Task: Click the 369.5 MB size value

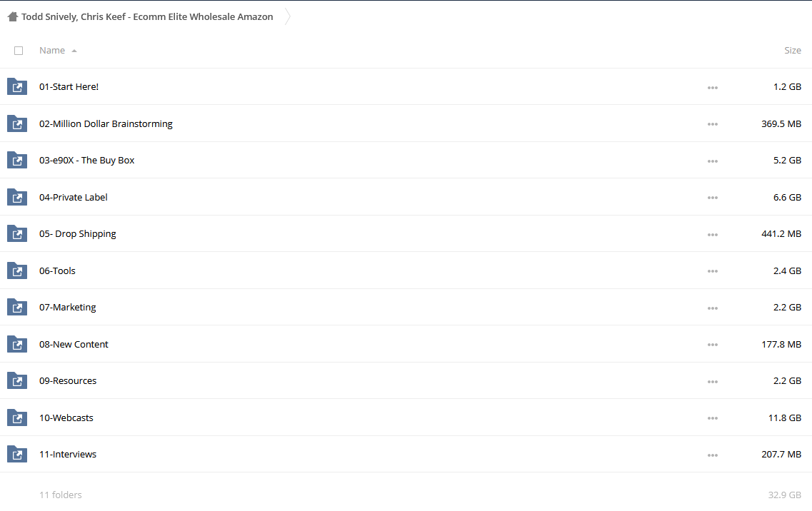Action: click(x=781, y=123)
